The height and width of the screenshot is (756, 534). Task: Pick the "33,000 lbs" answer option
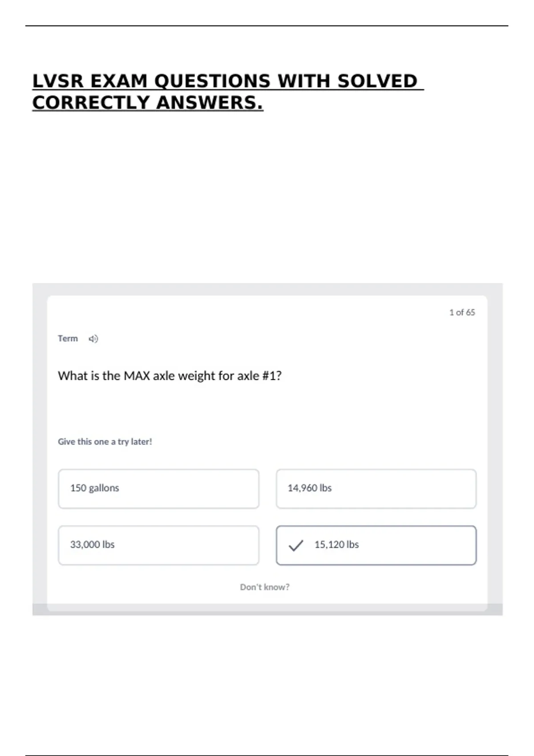click(158, 545)
